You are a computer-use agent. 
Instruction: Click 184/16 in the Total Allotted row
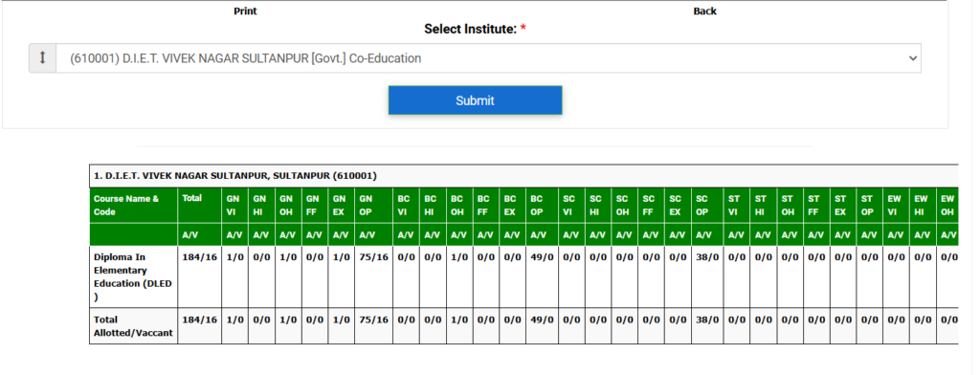[199, 320]
